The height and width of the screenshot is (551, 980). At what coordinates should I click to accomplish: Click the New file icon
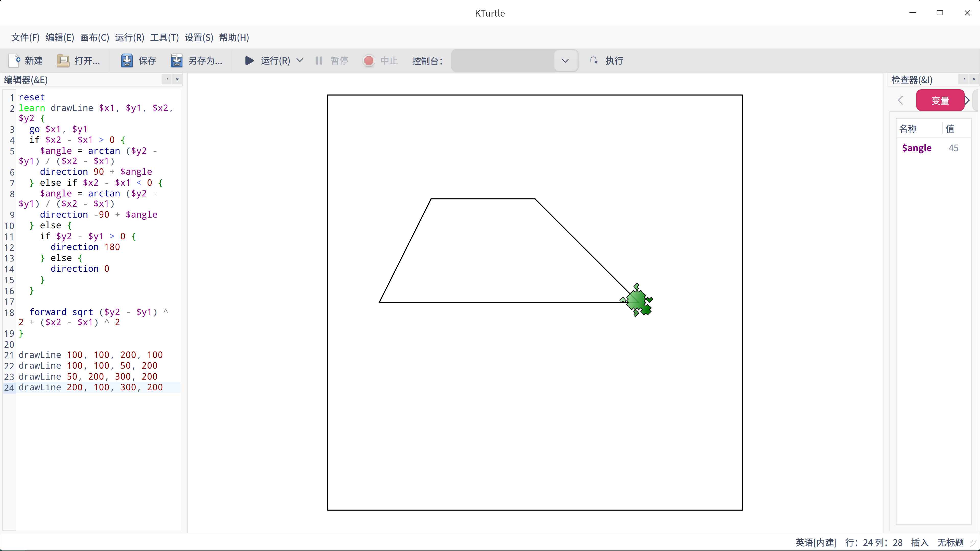click(15, 60)
